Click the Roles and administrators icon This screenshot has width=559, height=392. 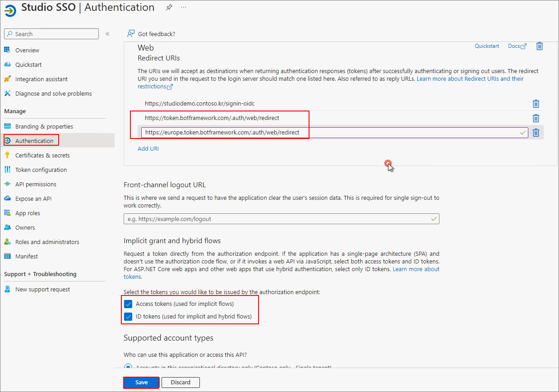pos(7,242)
